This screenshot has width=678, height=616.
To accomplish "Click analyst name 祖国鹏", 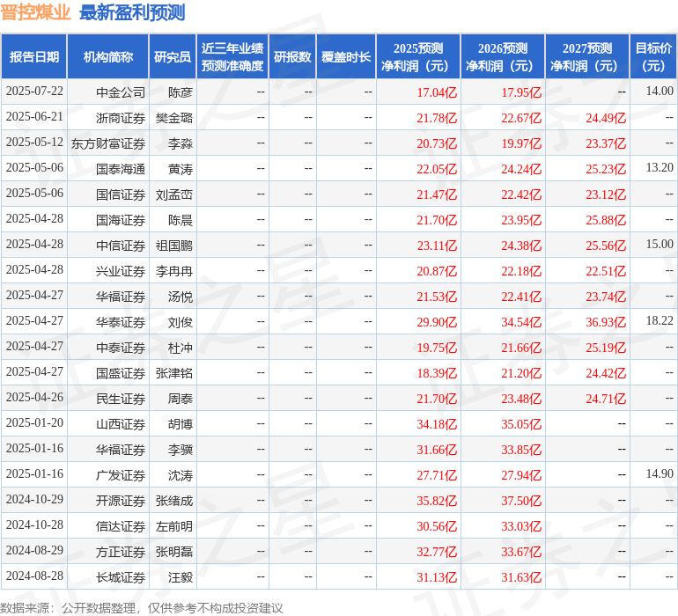I will tap(174, 246).
